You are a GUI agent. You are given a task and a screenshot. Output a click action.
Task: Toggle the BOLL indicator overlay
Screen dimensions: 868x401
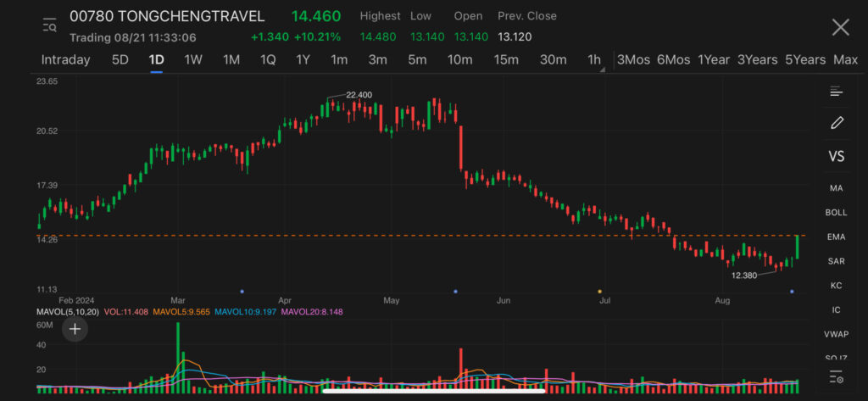click(x=837, y=213)
